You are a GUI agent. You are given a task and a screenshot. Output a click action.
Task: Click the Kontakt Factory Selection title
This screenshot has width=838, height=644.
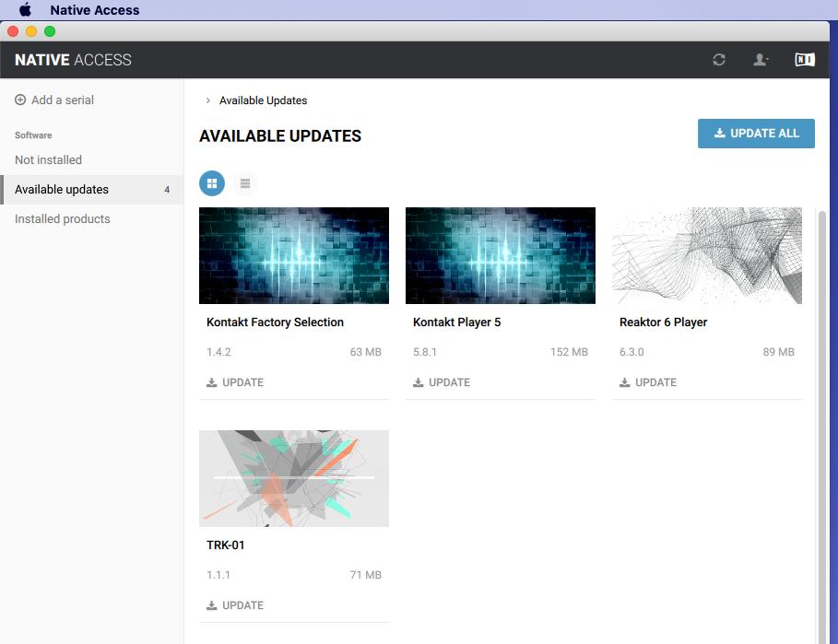point(275,322)
